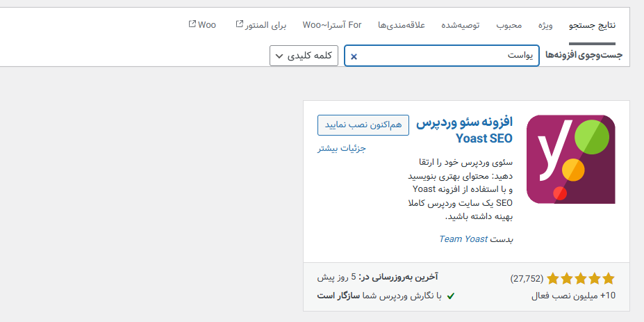This screenshot has width=644, height=322.
Task: Click the five-star rating icons
Action: pos(581,279)
